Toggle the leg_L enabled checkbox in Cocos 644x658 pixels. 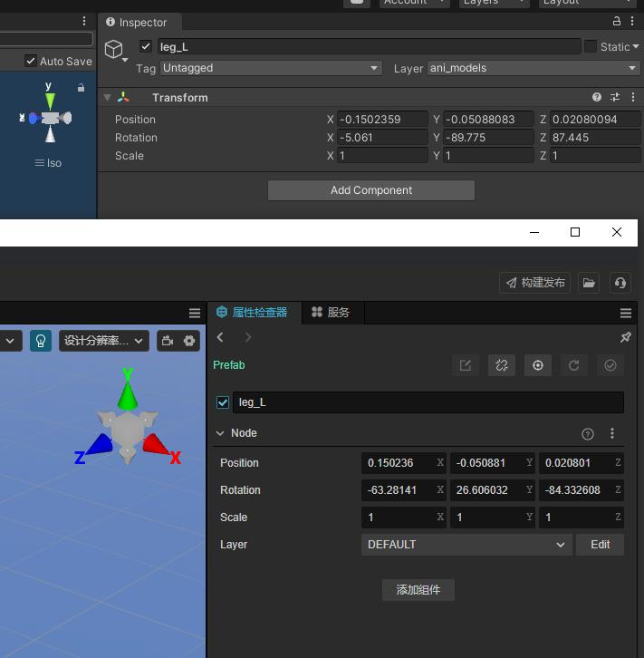tap(223, 402)
